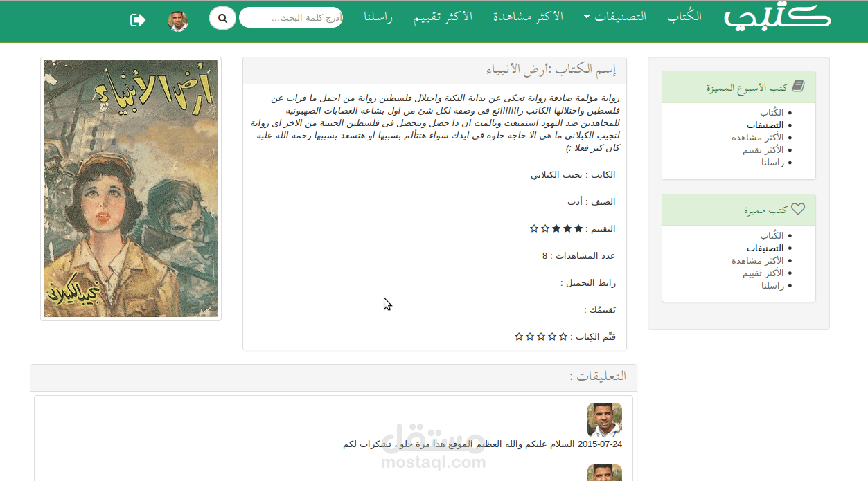The width and height of the screenshot is (868, 481).
Task: Rate three stars in قيّم الكتاب row (middle star)
Action: pyautogui.click(x=541, y=337)
